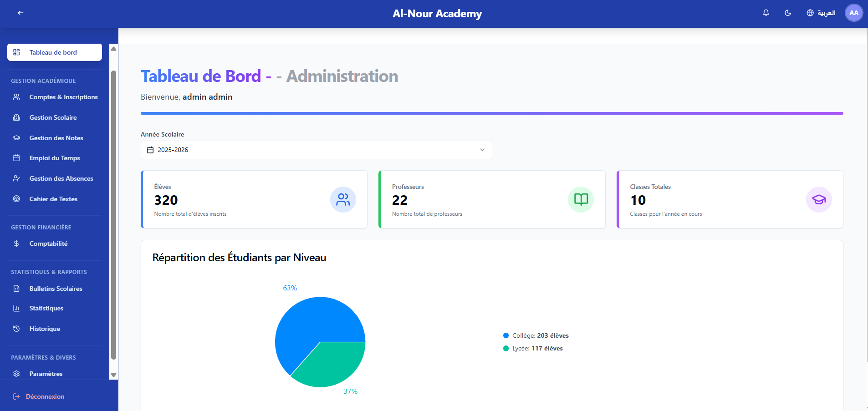Click the Répartition des Étudiants par Niveau heading
868x411 pixels.
tap(239, 258)
